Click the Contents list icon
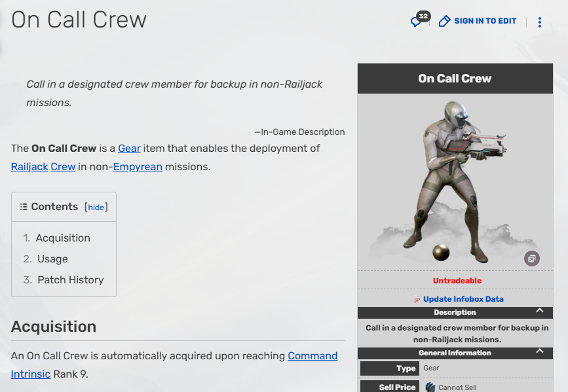568x392 pixels. 24,207
